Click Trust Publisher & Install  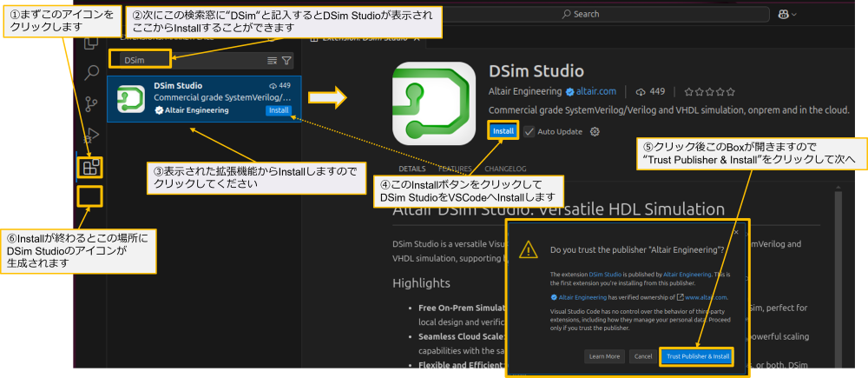pyautogui.click(x=698, y=356)
